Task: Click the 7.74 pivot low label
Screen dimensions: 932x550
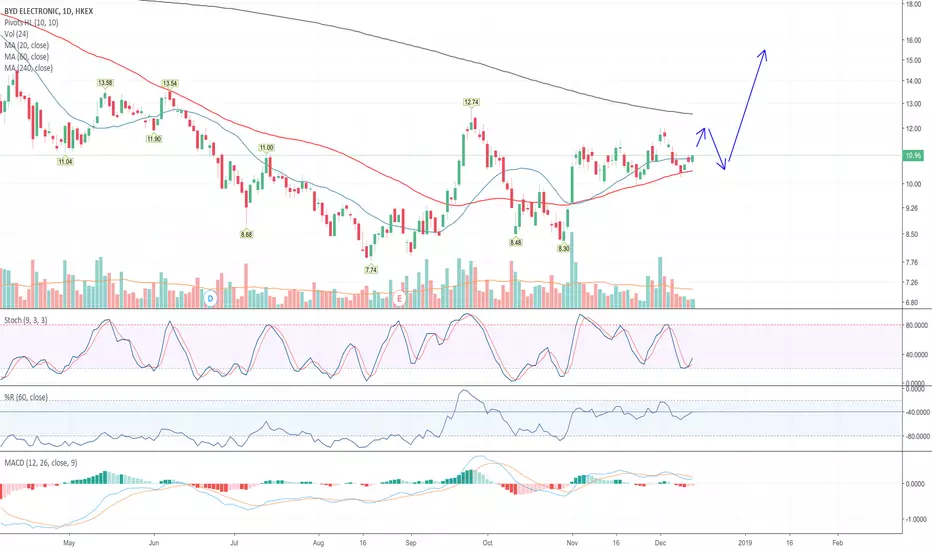Action: click(x=371, y=269)
